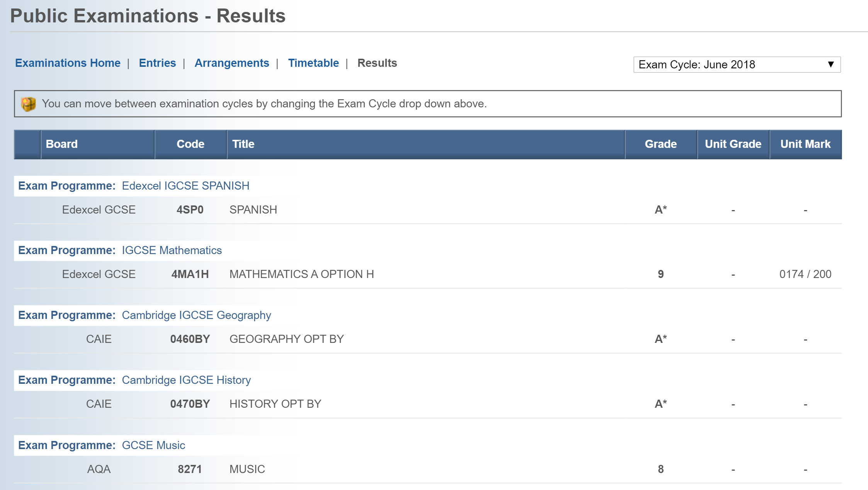The image size is (868, 490).
Task: Click the info box icon beside hint text
Action: point(28,104)
